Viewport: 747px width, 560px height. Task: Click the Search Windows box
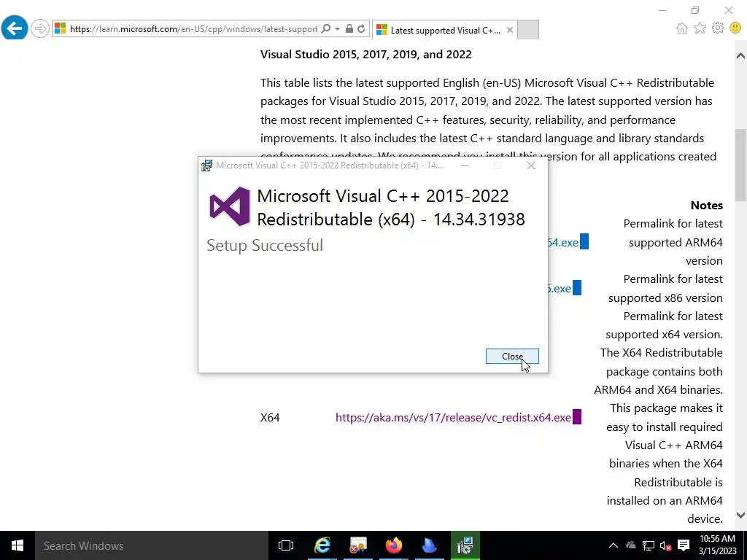coord(152,545)
